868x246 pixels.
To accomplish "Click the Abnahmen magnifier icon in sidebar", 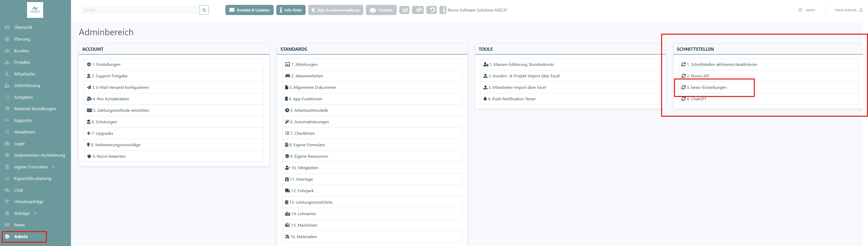I will tap(7, 132).
